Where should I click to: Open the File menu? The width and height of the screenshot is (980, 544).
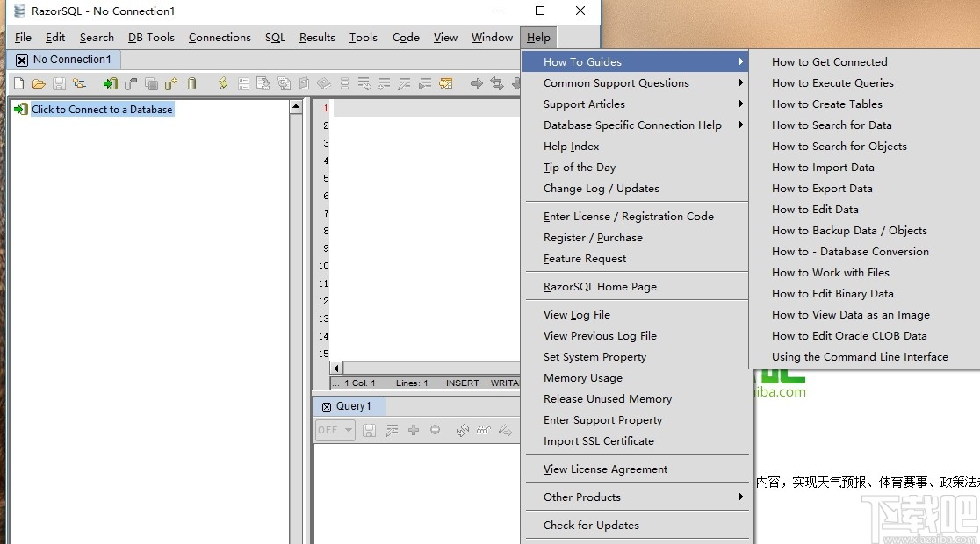23,38
